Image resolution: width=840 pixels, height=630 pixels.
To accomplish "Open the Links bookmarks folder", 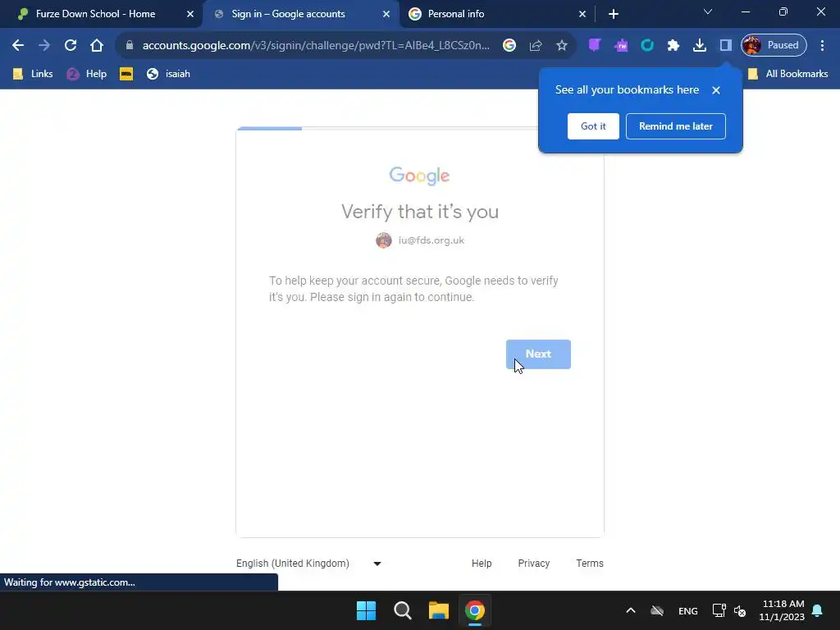I will [33, 74].
